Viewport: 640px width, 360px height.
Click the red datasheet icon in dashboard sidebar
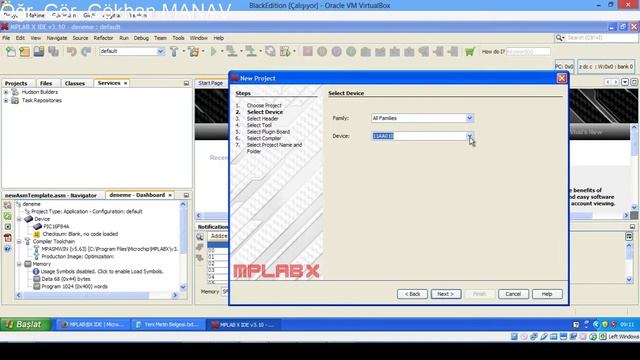click(7, 238)
